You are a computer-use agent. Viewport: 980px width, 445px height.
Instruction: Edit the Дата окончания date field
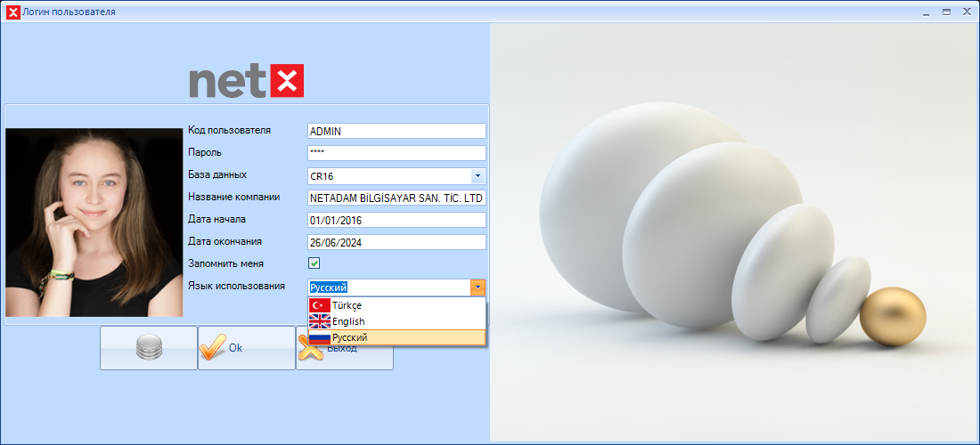pos(396,242)
